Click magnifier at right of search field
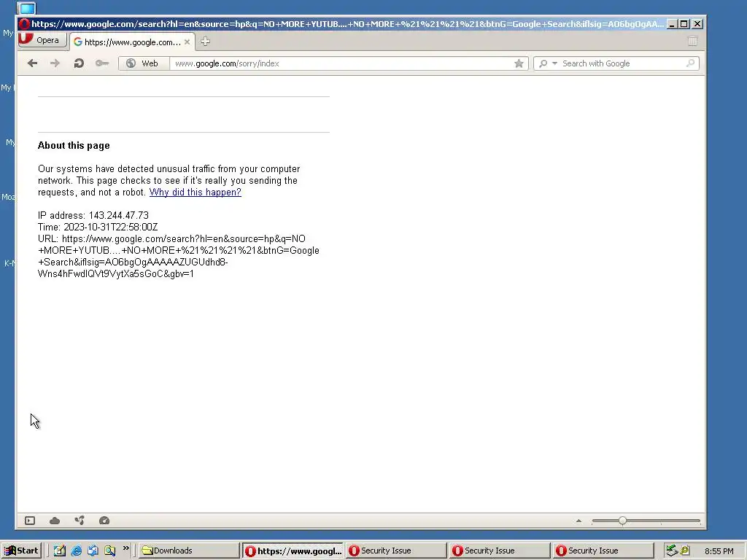Image resolution: width=747 pixels, height=560 pixels. tap(690, 63)
